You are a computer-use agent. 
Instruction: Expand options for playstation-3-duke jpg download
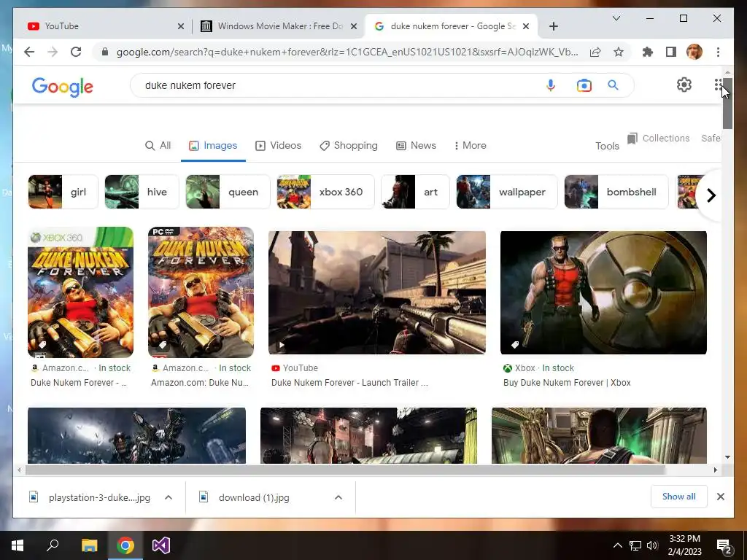169,497
